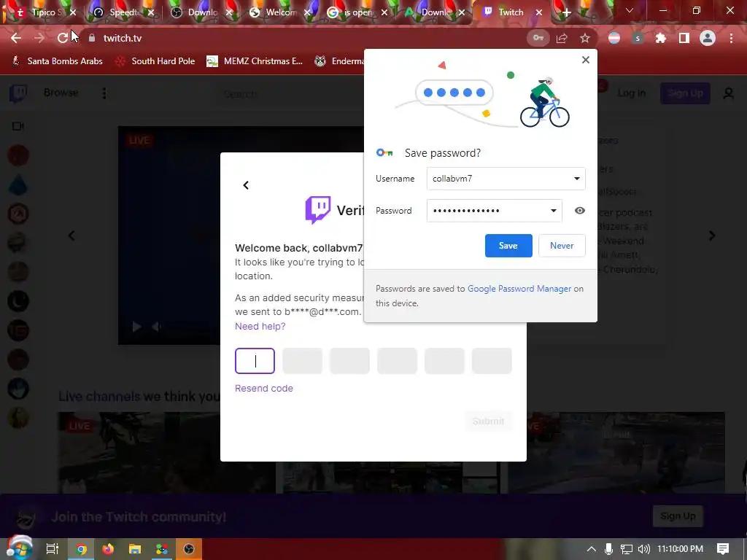Click the microphone tray icon
The image size is (747, 560).
608,549
